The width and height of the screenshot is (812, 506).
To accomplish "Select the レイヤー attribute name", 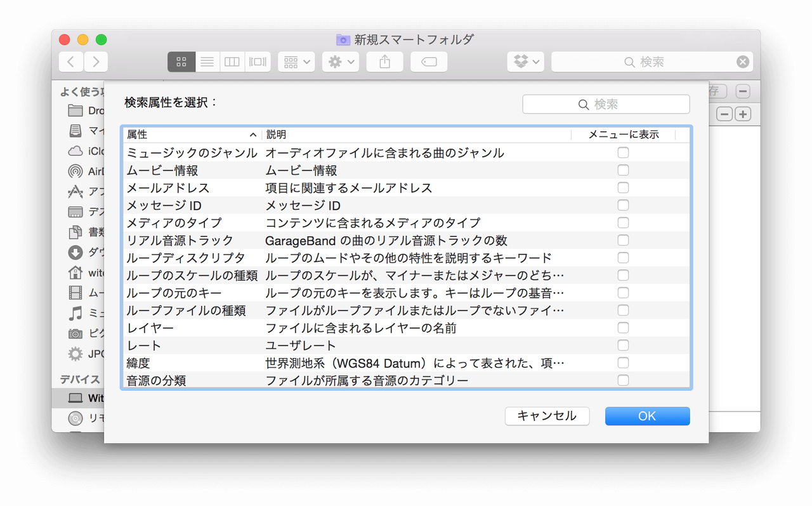I will coord(150,328).
